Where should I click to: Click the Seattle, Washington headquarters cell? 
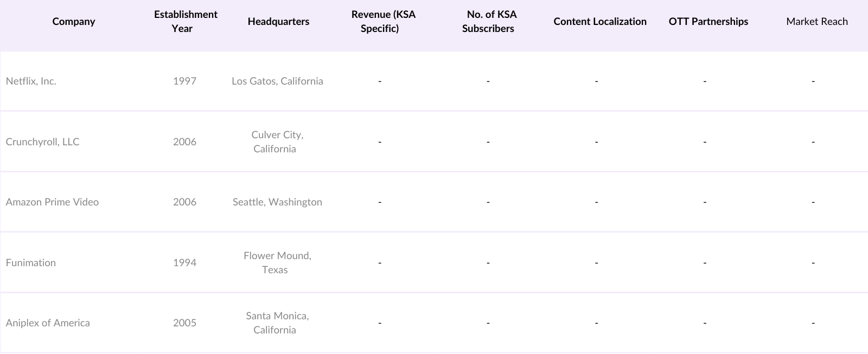pyautogui.click(x=277, y=202)
